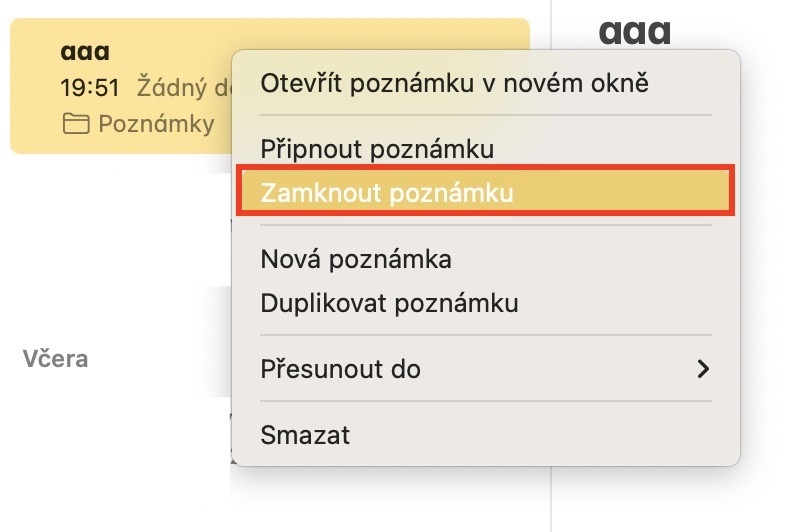Viewport: 810px width, 532px height.
Task: Delete the note with Smazat
Action: (305, 435)
